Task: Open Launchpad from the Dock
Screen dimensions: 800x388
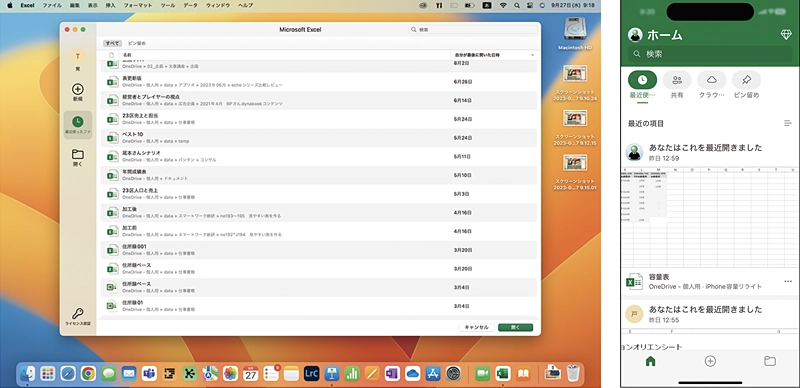Action: pos(47,374)
